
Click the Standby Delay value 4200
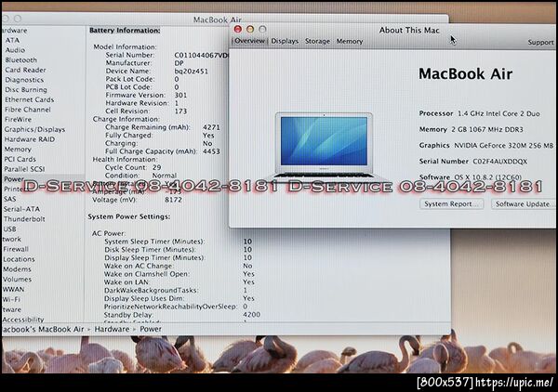coord(252,315)
